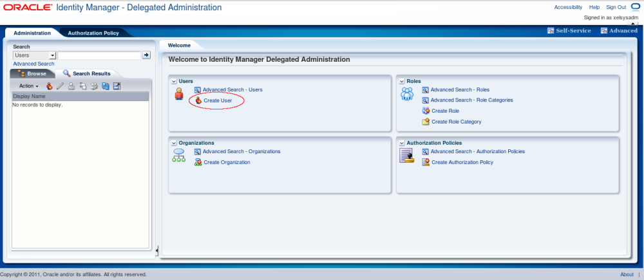Open Advanced Search - Roles
The height and width of the screenshot is (280, 644).
(x=460, y=89)
